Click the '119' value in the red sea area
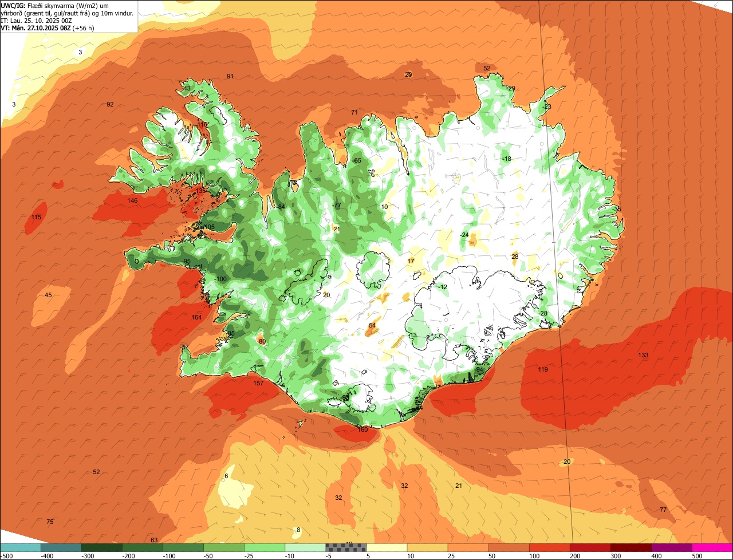Image resolution: width=733 pixels, height=560 pixels. (543, 369)
